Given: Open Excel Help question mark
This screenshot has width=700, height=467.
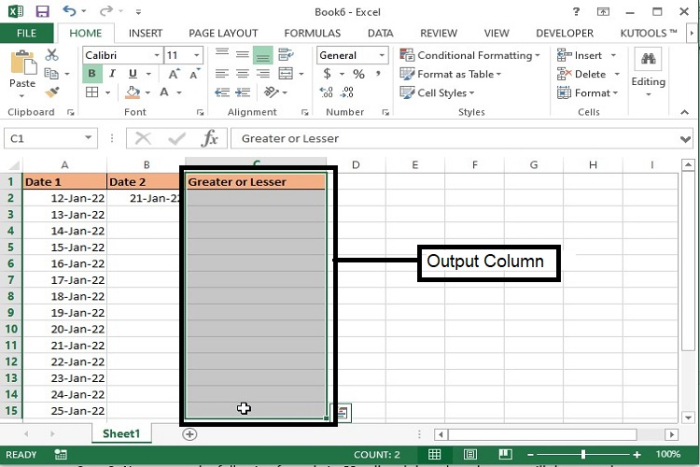Looking at the screenshot, I should [576, 12].
